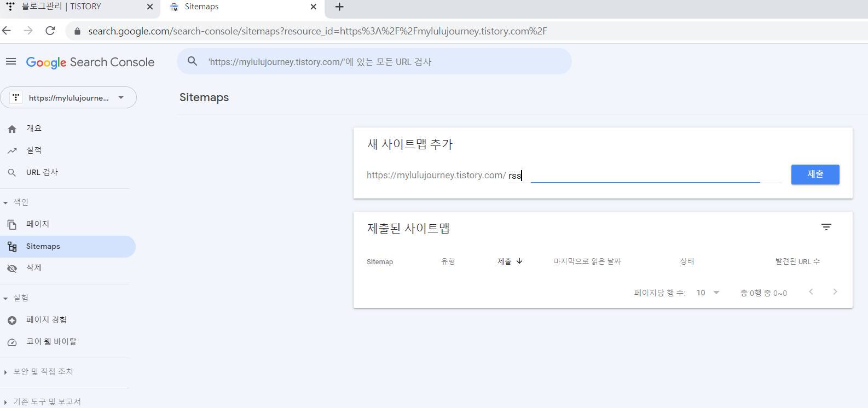
Task: Click the plus-circle icon beside 페이지 경험
Action: coord(12,320)
